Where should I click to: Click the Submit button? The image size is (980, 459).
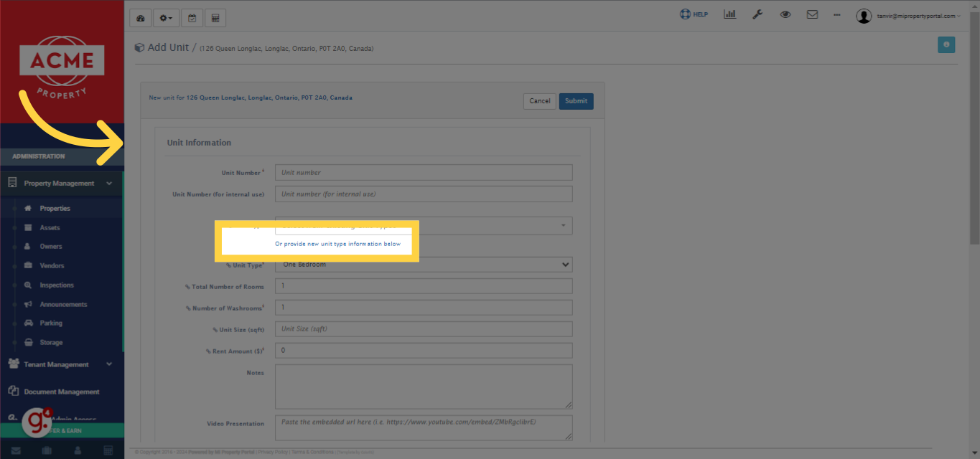coord(576,100)
